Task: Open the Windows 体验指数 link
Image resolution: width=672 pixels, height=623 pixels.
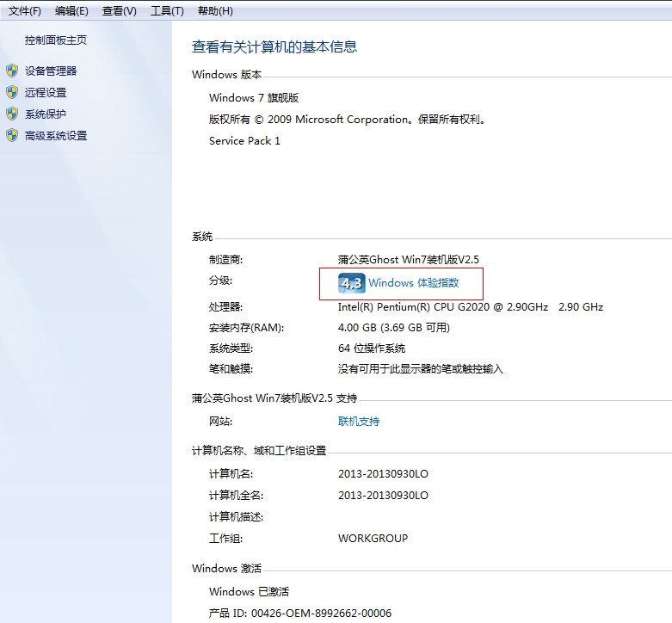Action: tap(413, 283)
